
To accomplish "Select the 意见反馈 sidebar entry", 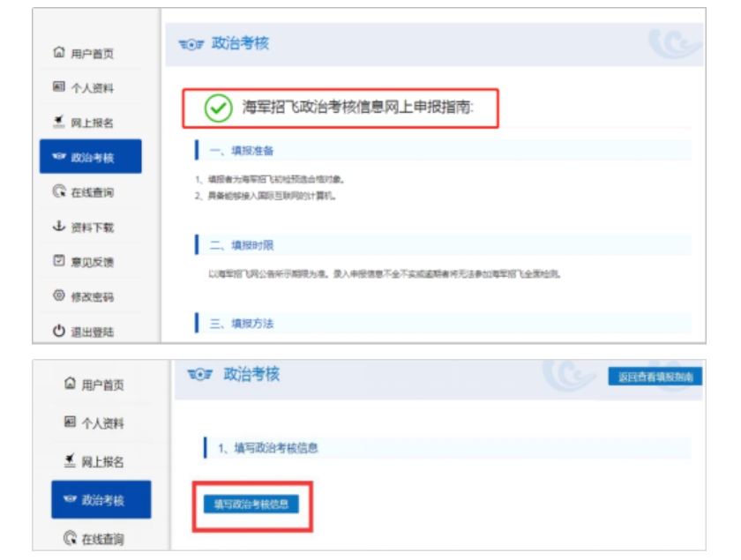I will click(x=92, y=262).
